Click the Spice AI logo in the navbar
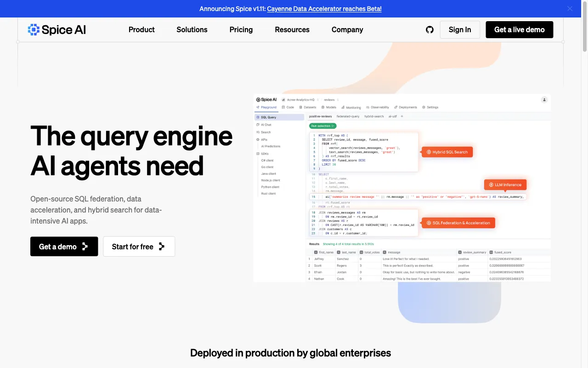 click(57, 29)
